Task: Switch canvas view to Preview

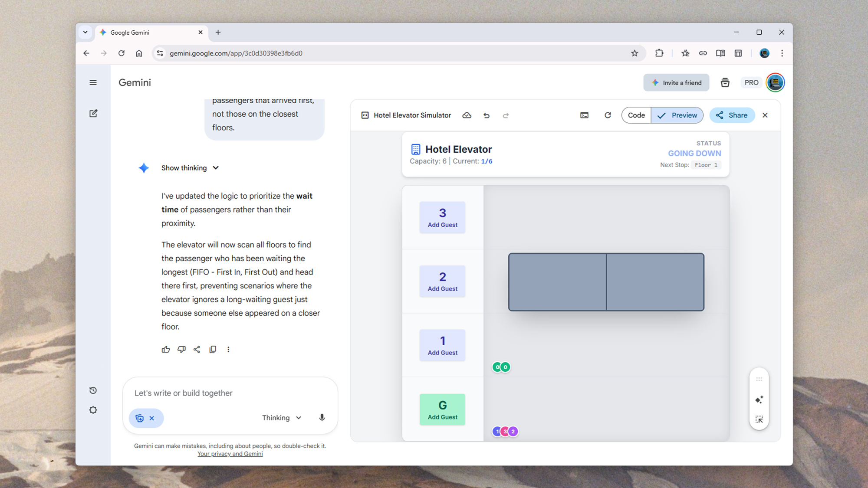Action: [x=677, y=115]
